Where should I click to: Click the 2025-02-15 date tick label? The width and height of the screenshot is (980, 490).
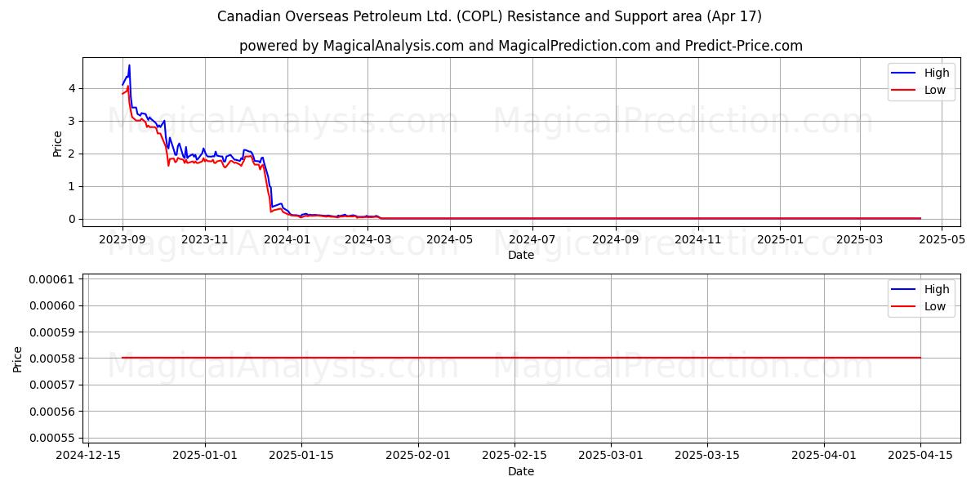tap(514, 455)
